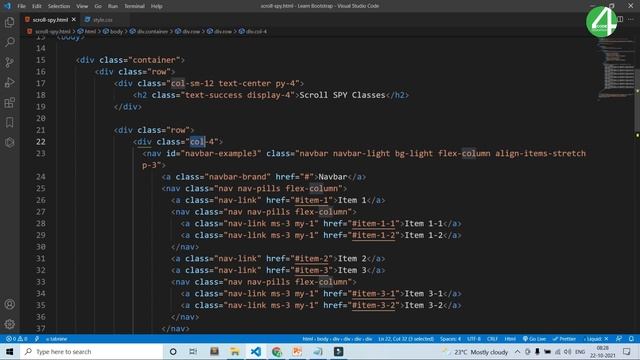Open the Action Center notification icon
640x360 pixels.
click(x=627, y=351)
